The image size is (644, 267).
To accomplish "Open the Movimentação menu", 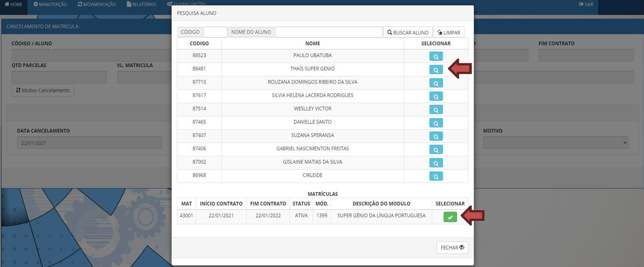I will pos(97,4).
